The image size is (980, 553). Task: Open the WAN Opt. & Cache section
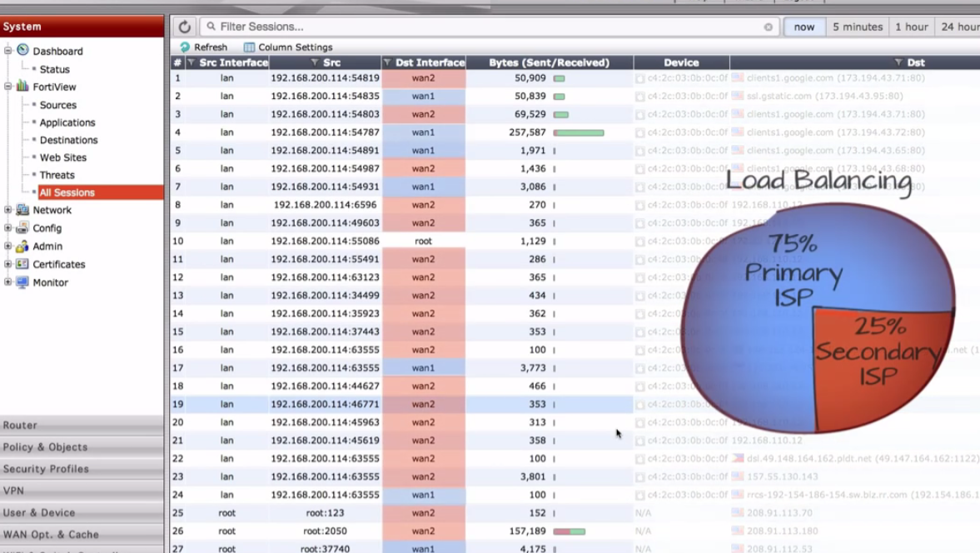tap(82, 534)
